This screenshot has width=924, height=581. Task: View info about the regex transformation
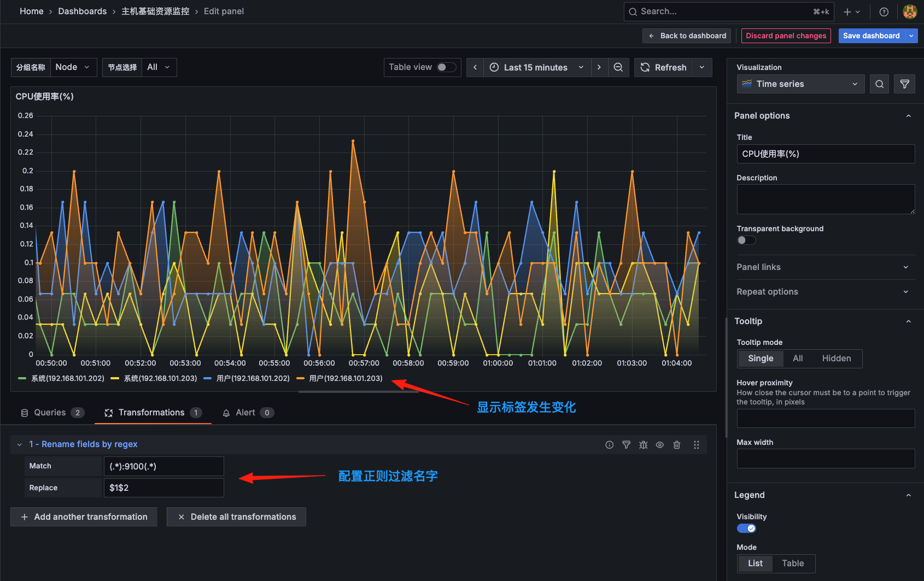pyautogui.click(x=609, y=444)
